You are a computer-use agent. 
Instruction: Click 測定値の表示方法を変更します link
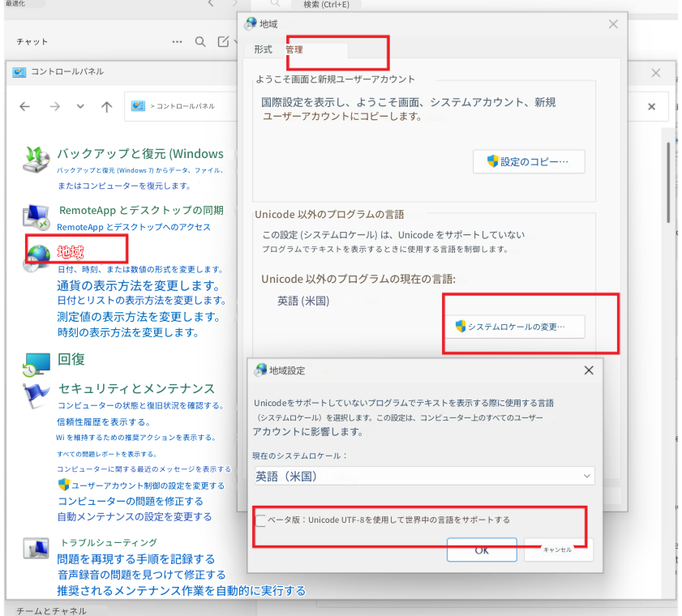pyautogui.click(x=139, y=316)
